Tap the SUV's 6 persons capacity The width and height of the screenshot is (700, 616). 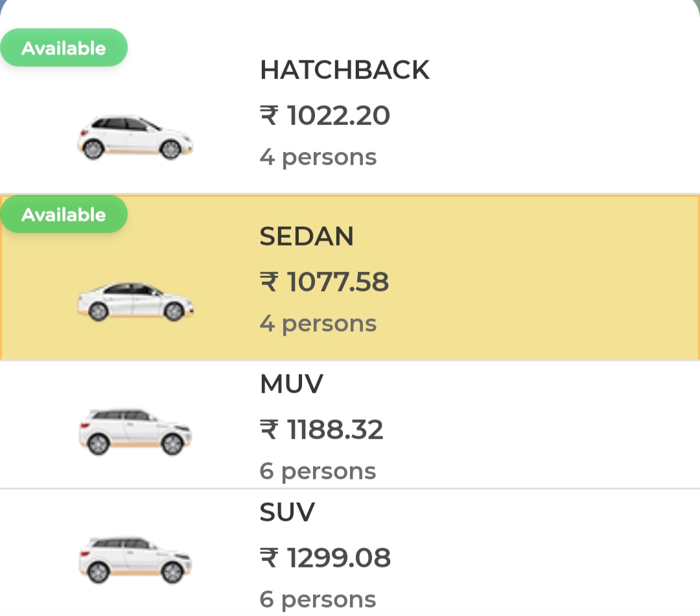(x=318, y=600)
